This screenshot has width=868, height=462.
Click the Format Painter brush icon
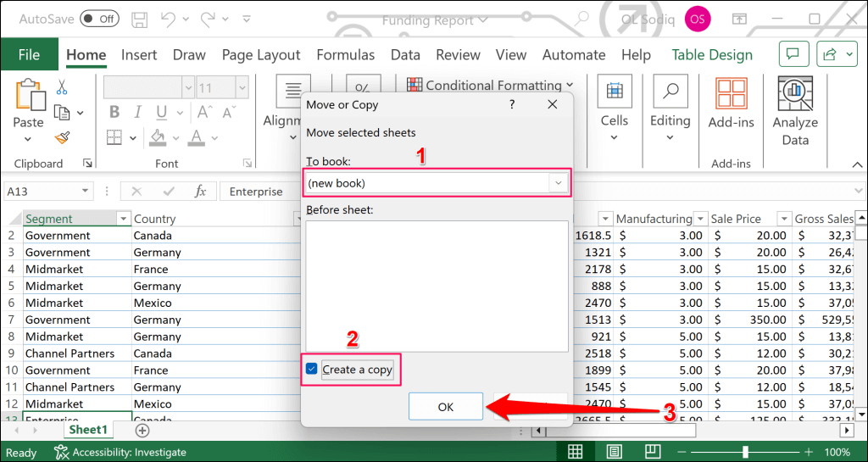[x=62, y=137]
